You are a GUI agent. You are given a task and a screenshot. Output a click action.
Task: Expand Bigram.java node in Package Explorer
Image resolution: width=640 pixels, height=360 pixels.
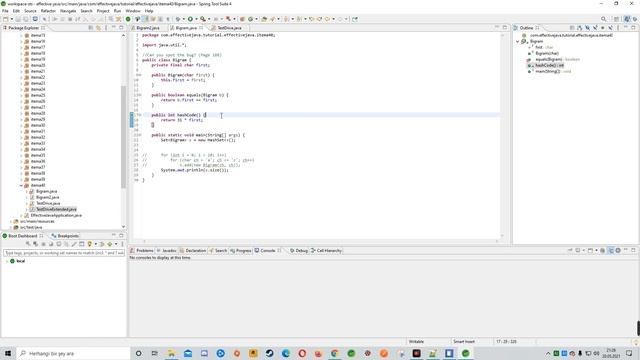click(27, 191)
